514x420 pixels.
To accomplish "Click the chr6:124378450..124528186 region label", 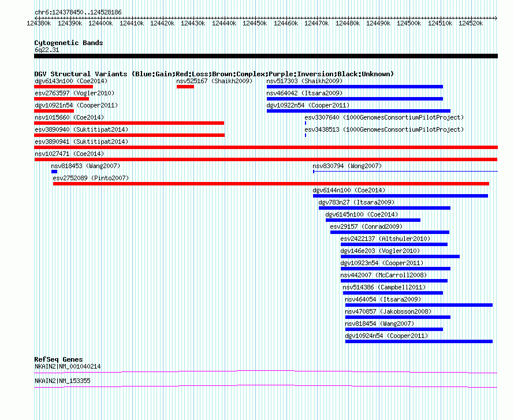I will (78, 13).
